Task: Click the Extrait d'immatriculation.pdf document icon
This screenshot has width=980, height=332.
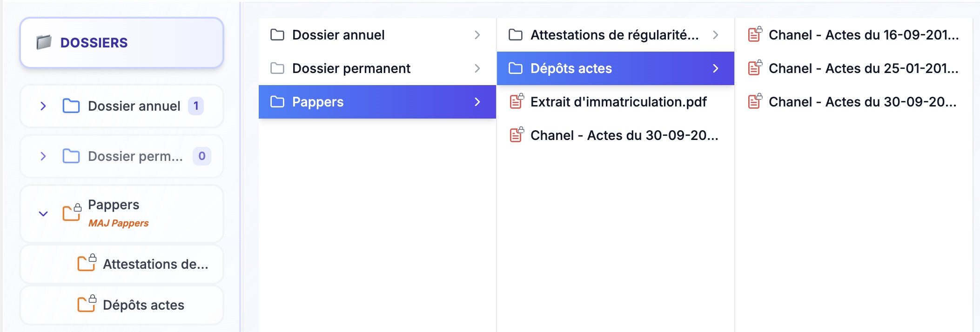Action: pos(517,101)
